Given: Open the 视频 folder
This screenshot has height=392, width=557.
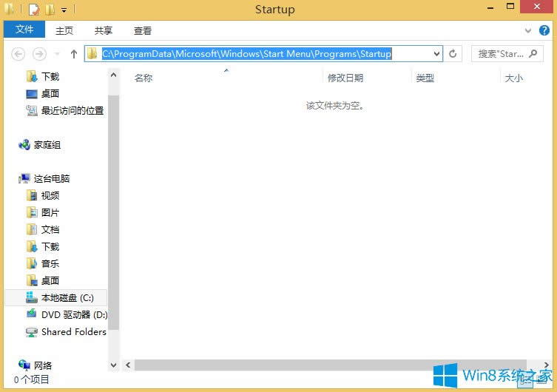Looking at the screenshot, I should tap(50, 196).
